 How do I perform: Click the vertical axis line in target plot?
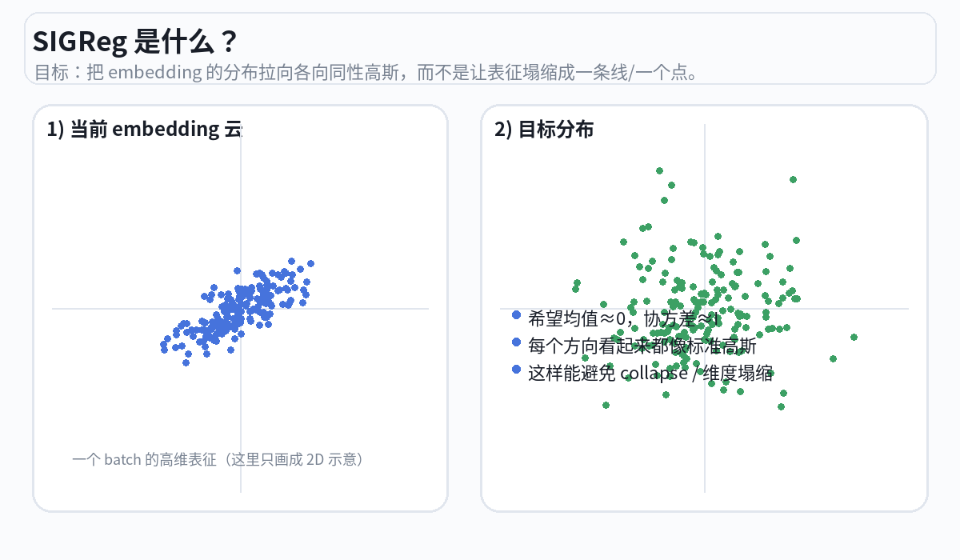(705, 456)
